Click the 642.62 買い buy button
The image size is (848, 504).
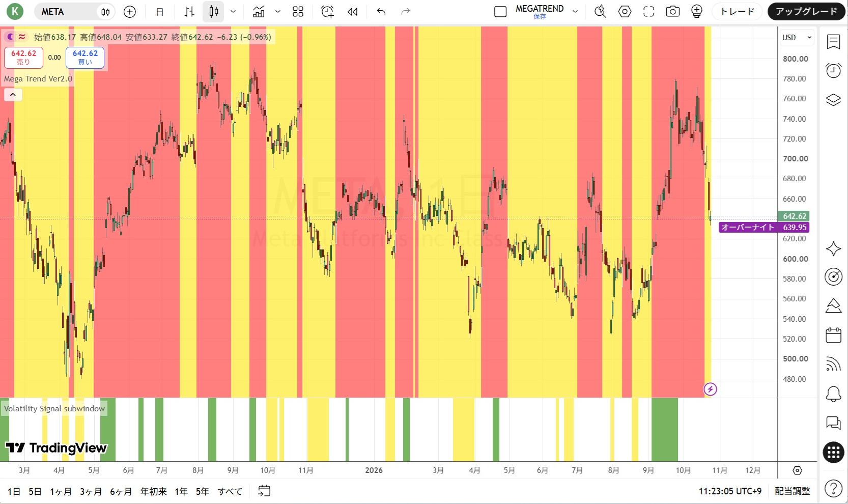(85, 58)
